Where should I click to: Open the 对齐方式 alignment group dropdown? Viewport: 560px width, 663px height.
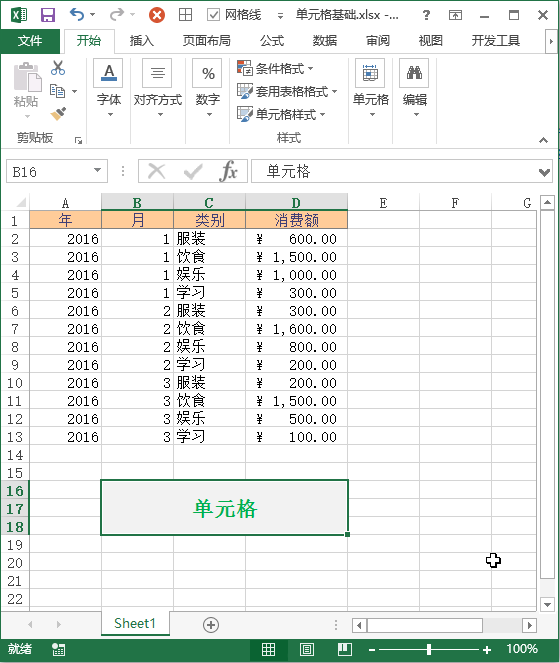157,88
